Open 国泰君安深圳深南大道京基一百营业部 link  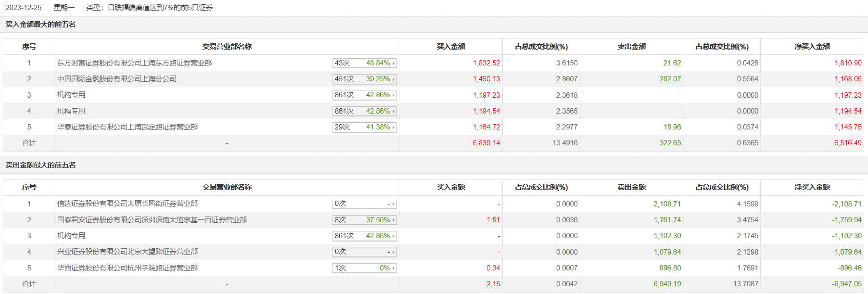[152, 220]
